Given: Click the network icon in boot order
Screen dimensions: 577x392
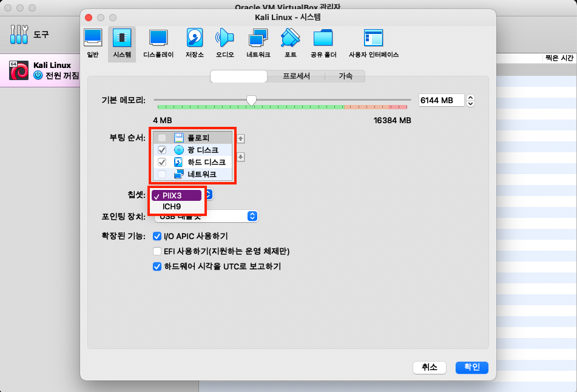Looking at the screenshot, I should click(x=179, y=174).
